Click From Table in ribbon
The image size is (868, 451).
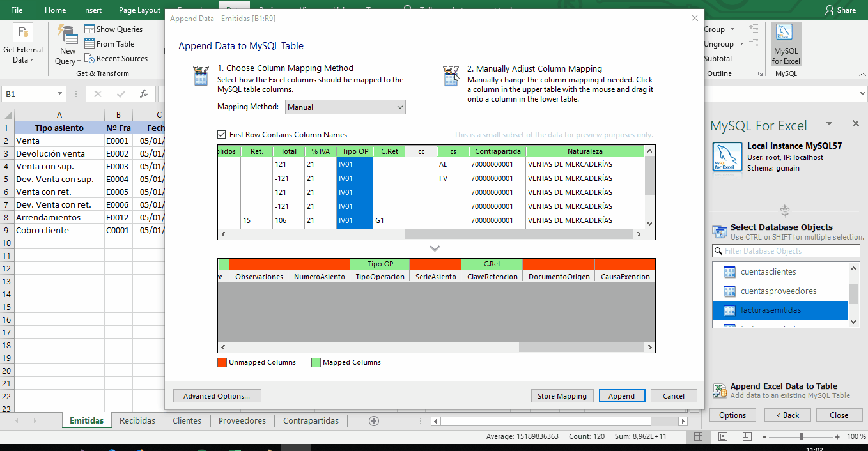109,44
